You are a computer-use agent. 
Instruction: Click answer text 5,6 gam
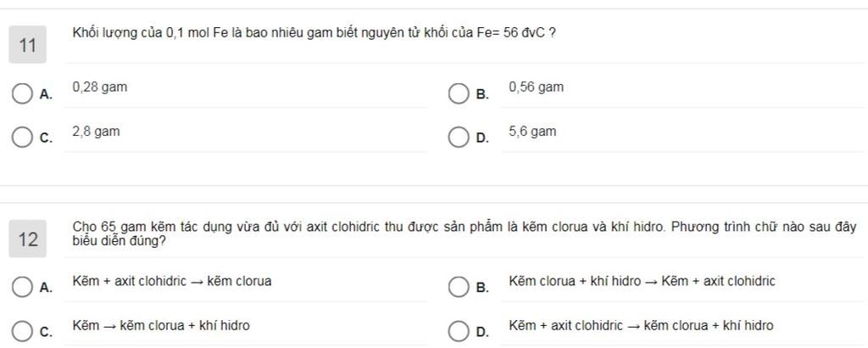pos(532,132)
